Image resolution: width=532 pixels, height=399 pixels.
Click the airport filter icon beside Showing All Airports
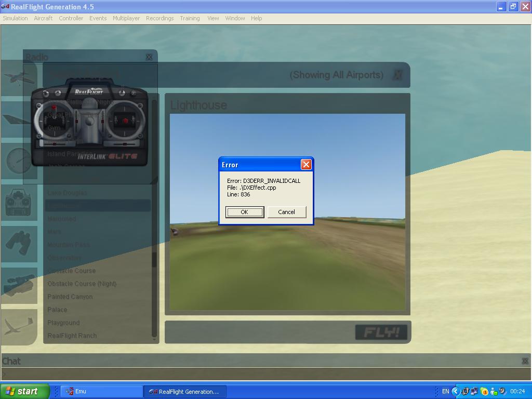(397, 75)
